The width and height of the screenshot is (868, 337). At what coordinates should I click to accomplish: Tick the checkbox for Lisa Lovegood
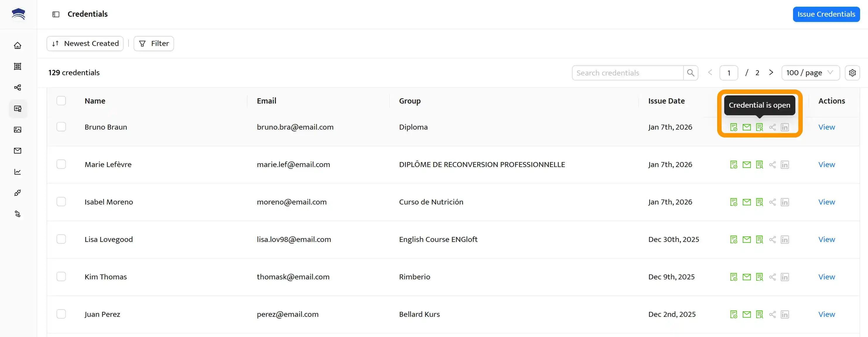pos(61,239)
